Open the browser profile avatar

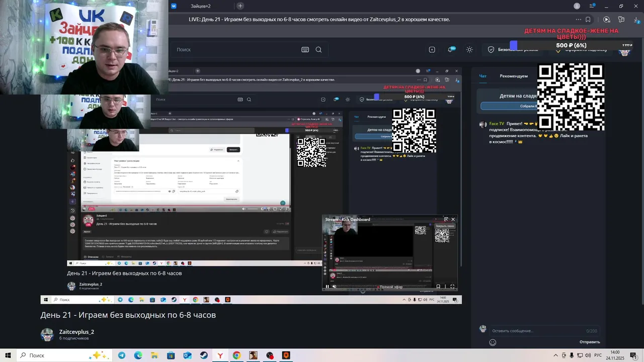[x=577, y=6]
